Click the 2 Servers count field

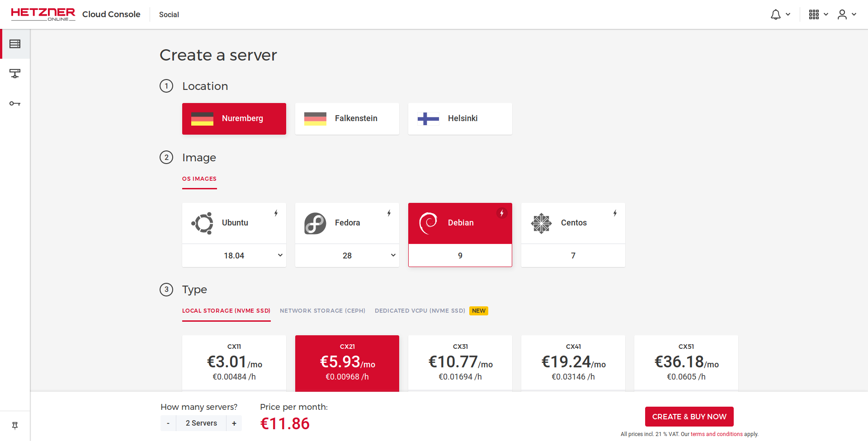(201, 423)
